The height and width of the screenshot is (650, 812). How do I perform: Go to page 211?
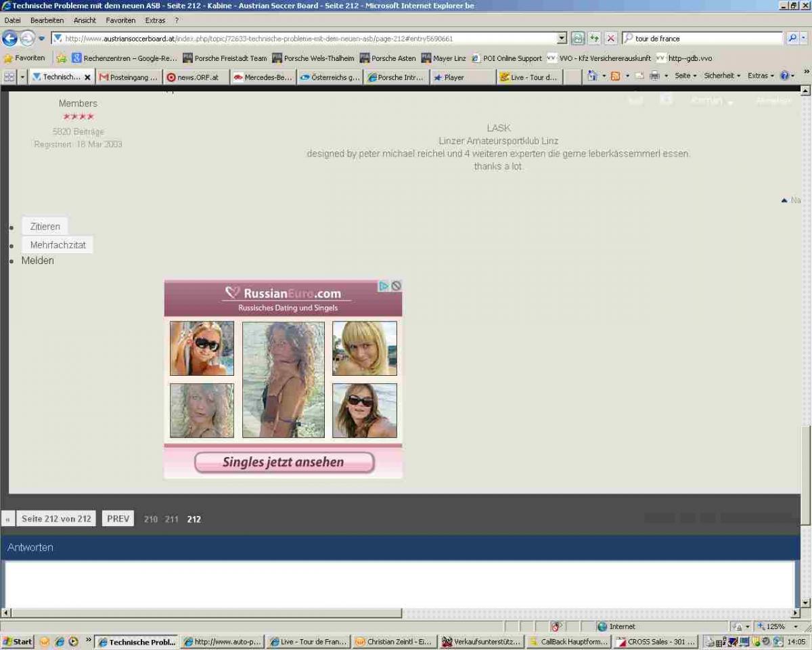(172, 519)
